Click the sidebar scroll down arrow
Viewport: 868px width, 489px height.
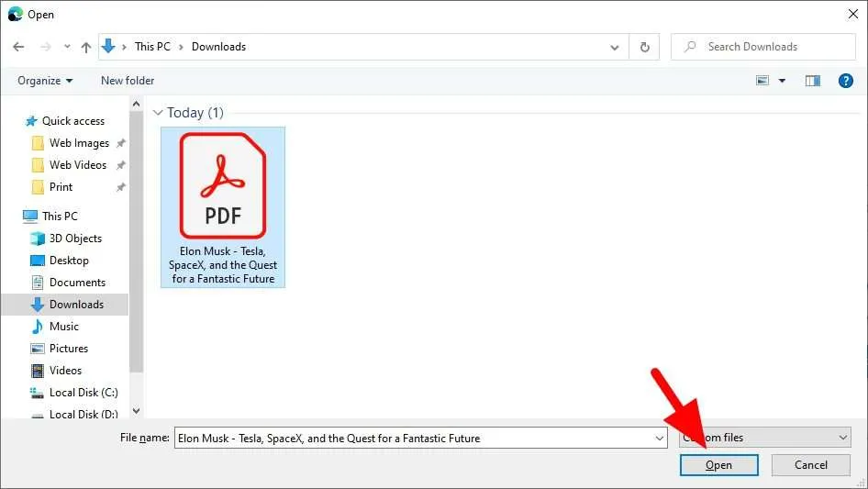[136, 411]
